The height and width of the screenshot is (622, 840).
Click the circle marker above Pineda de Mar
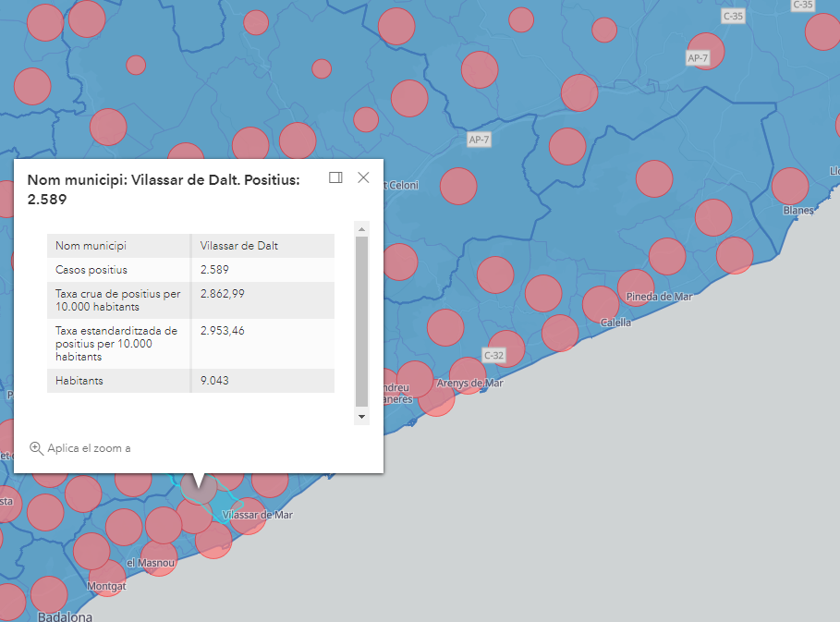tap(636, 287)
